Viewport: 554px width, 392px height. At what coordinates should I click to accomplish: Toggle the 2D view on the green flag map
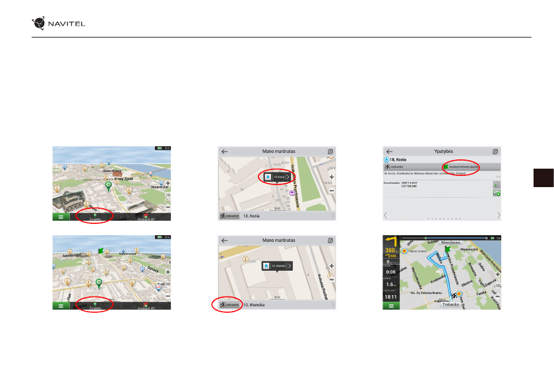click(168, 285)
